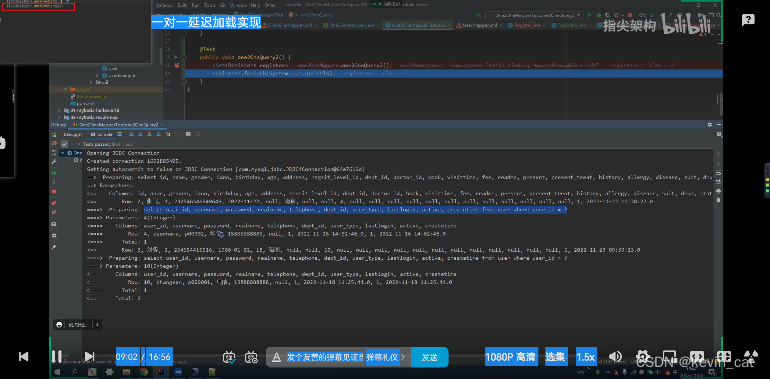770x379 pixels.
Task: Mute the video with the volume icon
Action: coord(615,357)
